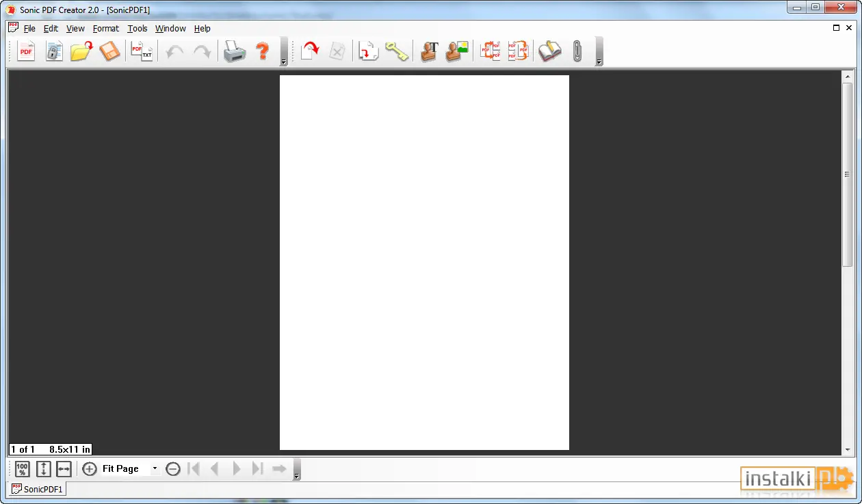Click the split PDF icon

coord(490,51)
